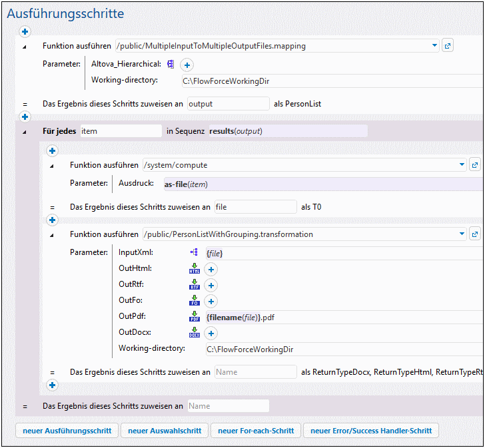This screenshot has height=448, width=485.
Task: Click the 'neuer Ausführungsschritt' button
Action: tap(66, 431)
